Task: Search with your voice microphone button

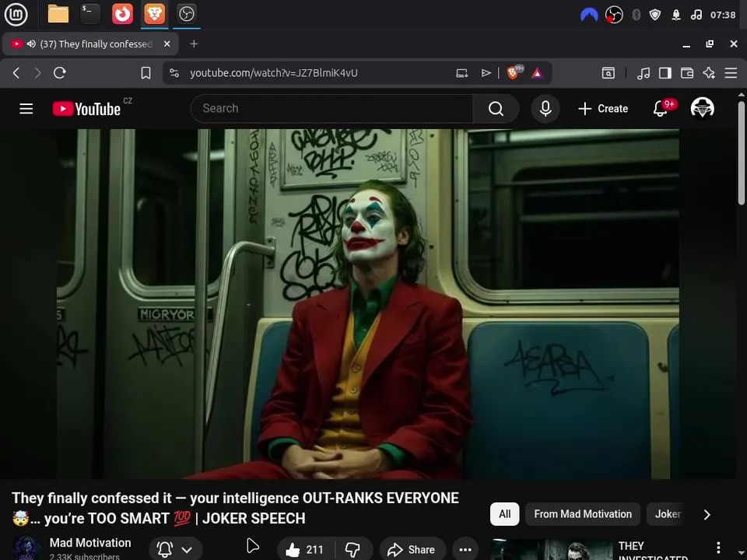Action: click(545, 109)
